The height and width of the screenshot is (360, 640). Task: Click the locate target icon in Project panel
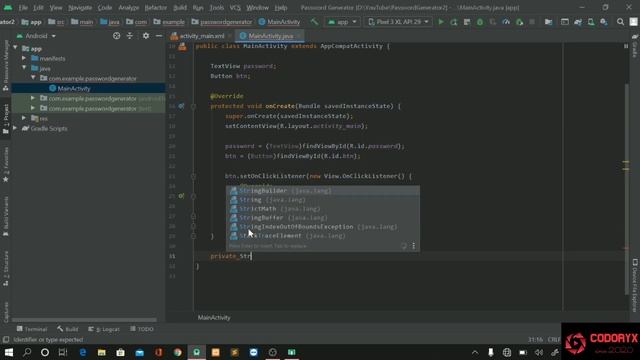(x=117, y=36)
